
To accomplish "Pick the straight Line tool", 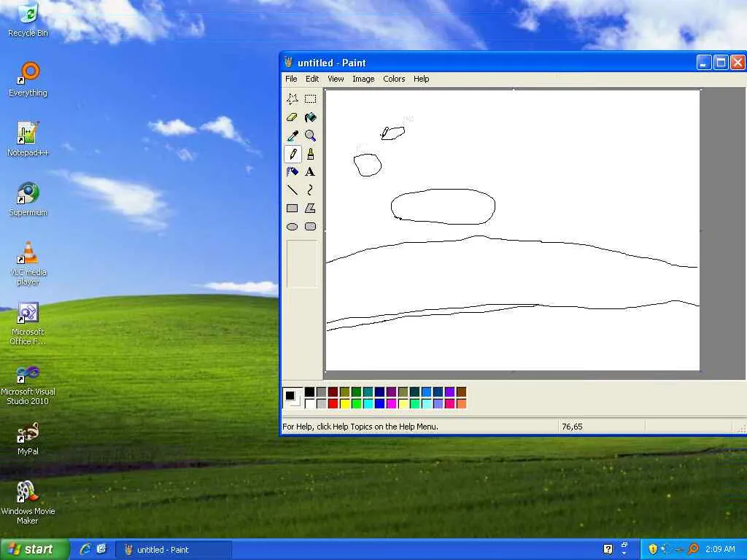I will (293, 190).
